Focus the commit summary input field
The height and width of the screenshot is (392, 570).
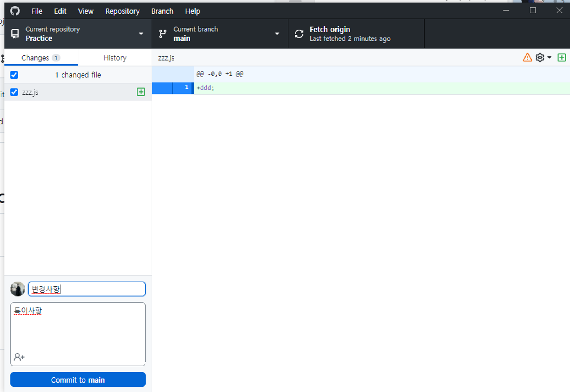pos(87,289)
